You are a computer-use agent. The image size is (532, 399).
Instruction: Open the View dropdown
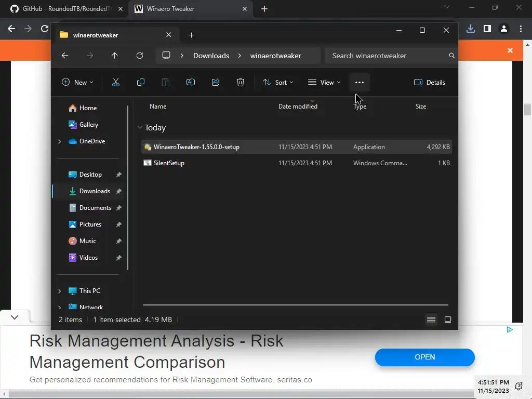click(x=324, y=82)
